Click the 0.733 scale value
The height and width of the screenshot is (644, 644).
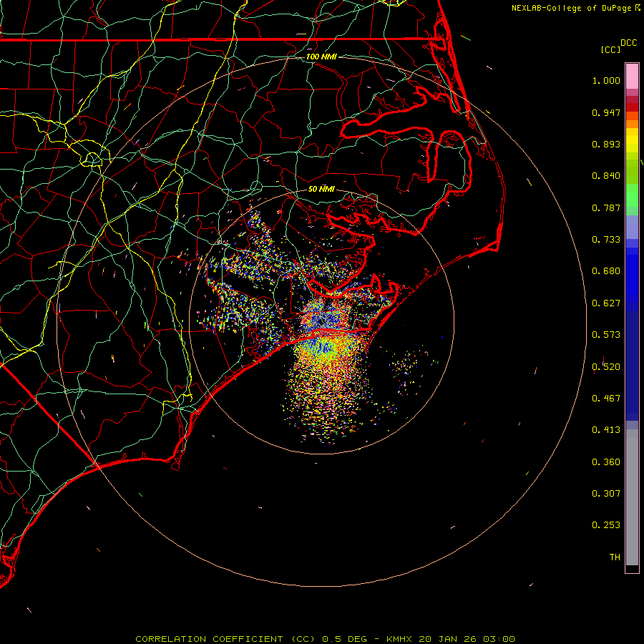(x=606, y=240)
